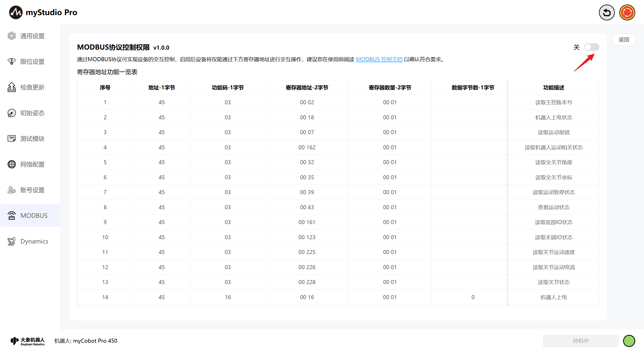Screen dimensions: 644x352
Task: Click the Dynamics robot arm icon
Action: [12, 241]
